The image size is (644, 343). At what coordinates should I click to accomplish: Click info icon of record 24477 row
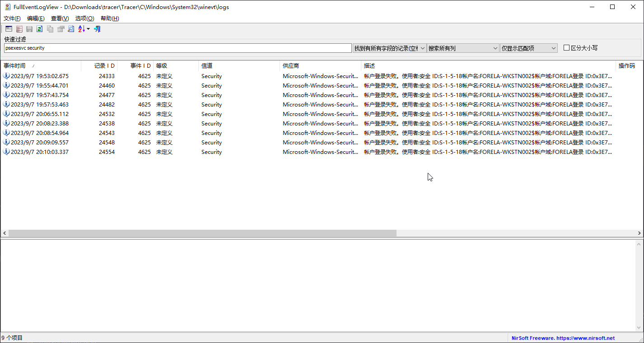coord(6,95)
